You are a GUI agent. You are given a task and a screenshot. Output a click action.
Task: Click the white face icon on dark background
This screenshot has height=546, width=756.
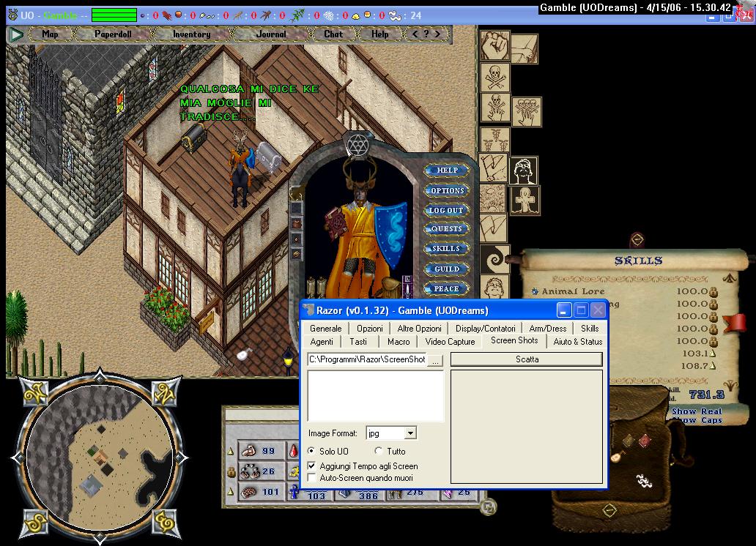coord(524,171)
